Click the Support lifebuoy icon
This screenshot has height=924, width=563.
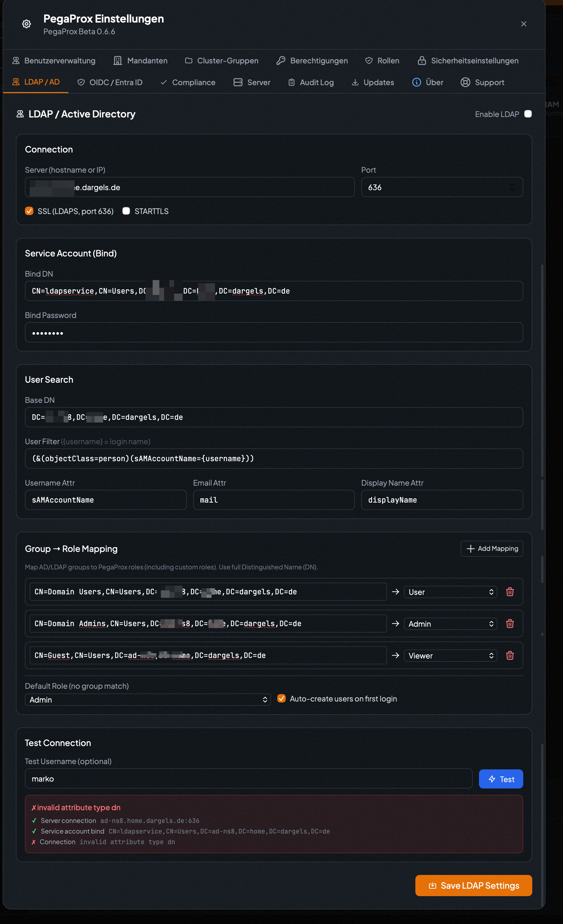click(x=465, y=82)
